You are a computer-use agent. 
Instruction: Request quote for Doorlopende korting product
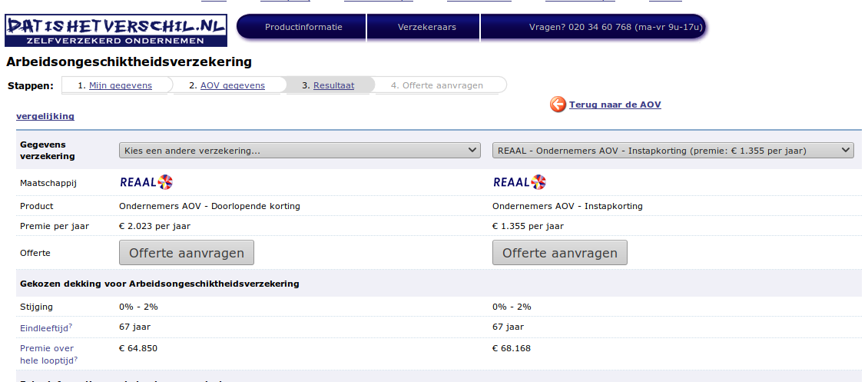click(x=187, y=252)
